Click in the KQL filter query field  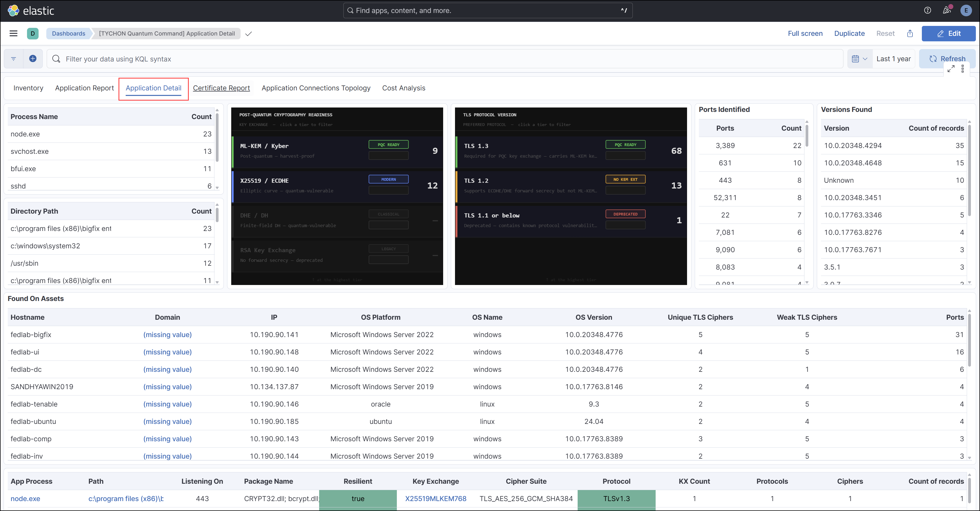coord(445,59)
